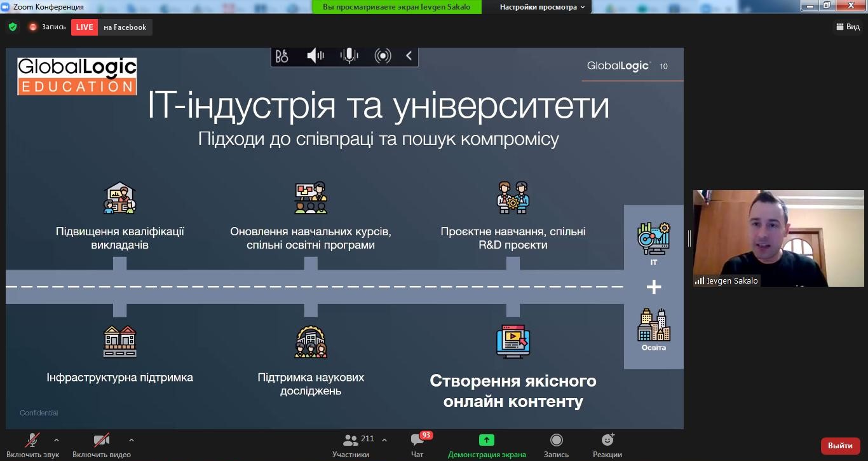Click subtitle 'Підходи до співпраці та пошук компромісу'

(x=378, y=139)
